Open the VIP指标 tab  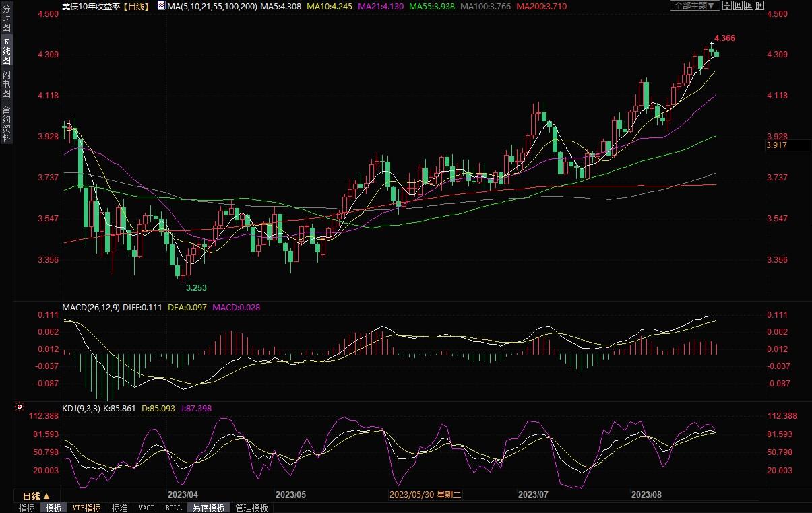pyautogui.click(x=86, y=508)
